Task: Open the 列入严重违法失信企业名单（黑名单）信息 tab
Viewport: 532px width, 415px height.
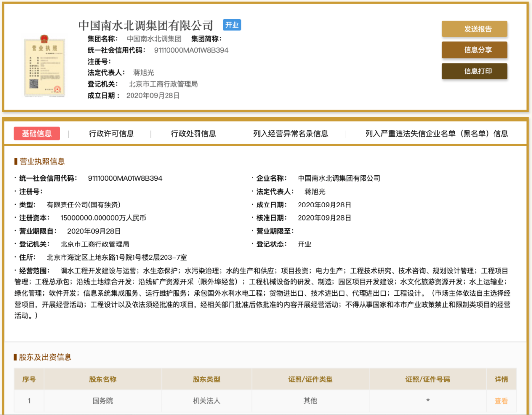Action: 436,134
